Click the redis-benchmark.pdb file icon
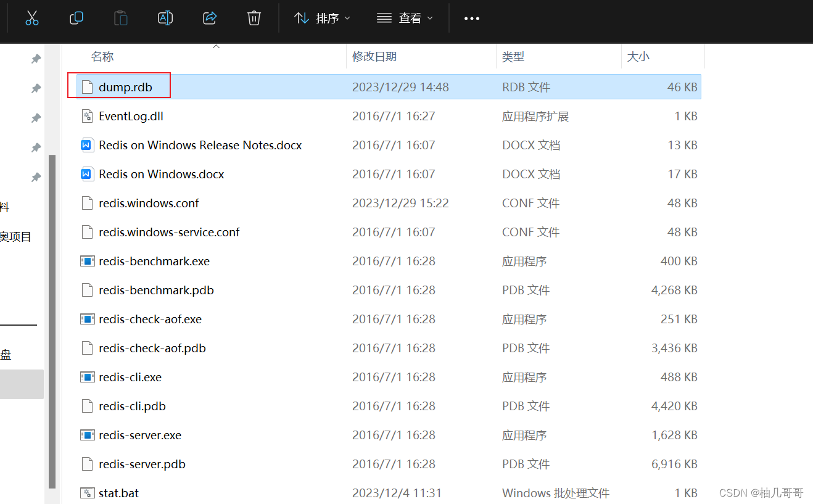Image resolution: width=813 pixels, height=504 pixels. (x=87, y=290)
